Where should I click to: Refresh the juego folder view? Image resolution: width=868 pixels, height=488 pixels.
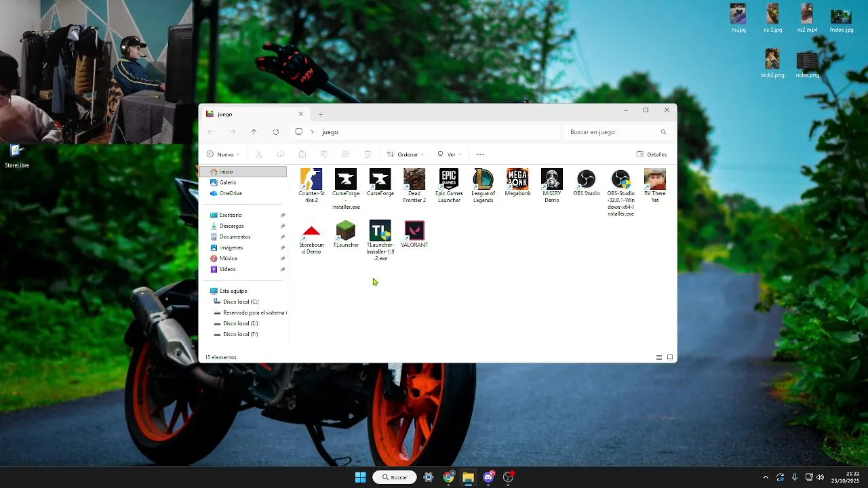(x=275, y=132)
